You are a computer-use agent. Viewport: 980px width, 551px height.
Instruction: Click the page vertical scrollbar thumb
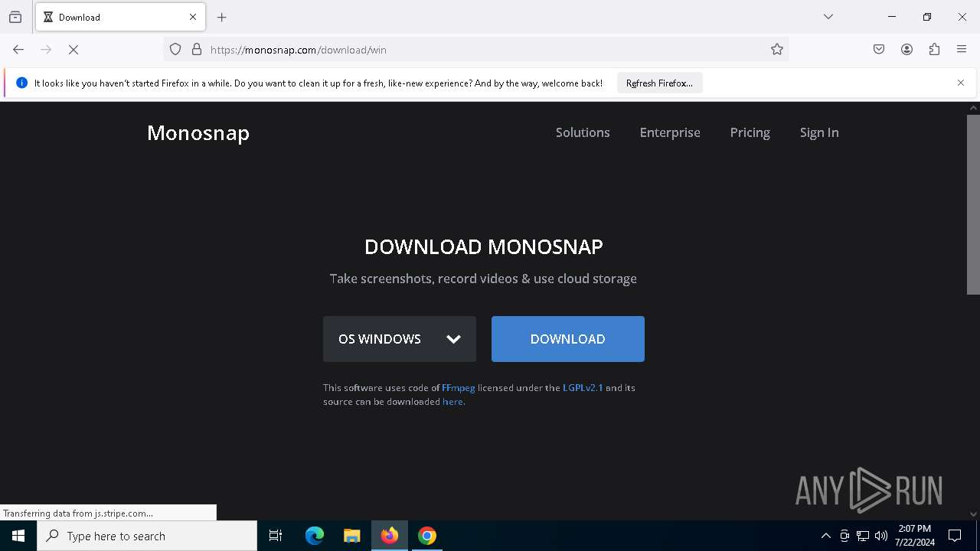973,204
